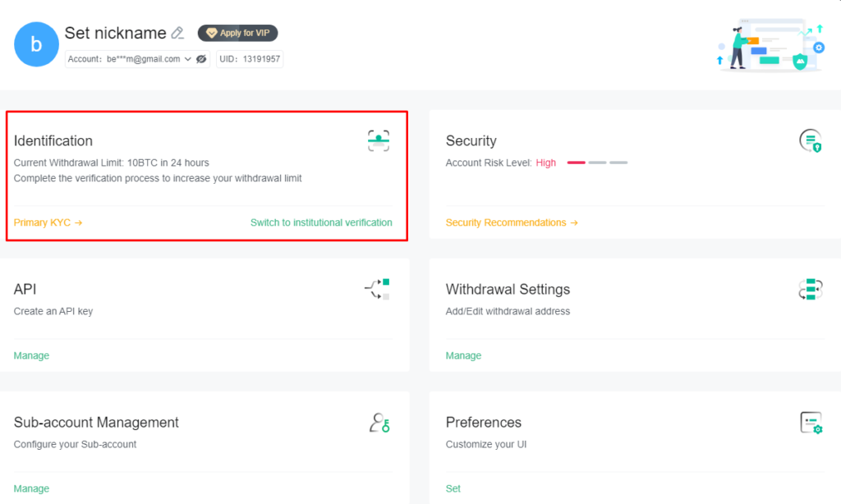The image size is (841, 504).
Task: Click the VIP badge icon on Apply button
Action: click(214, 33)
